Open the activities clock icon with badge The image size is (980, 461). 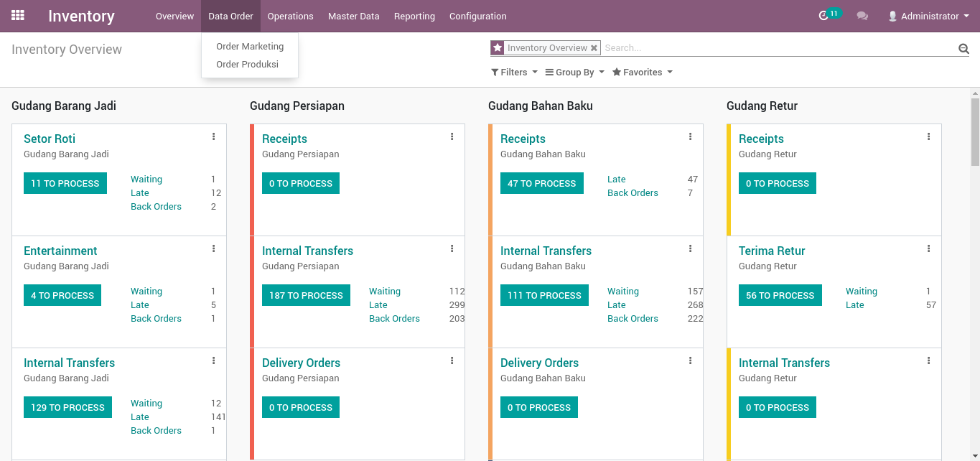tap(824, 16)
